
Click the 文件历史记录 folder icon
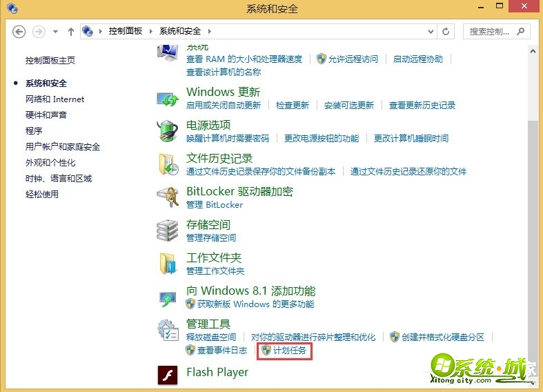(168, 164)
